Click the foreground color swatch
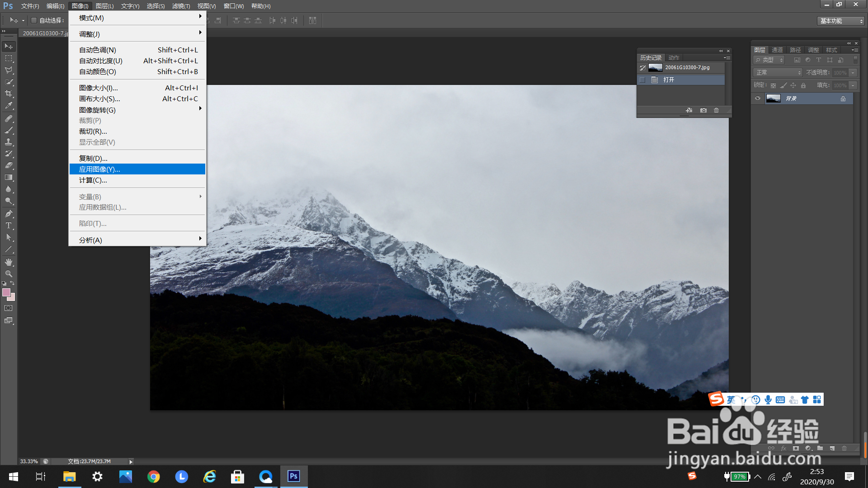 point(6,292)
